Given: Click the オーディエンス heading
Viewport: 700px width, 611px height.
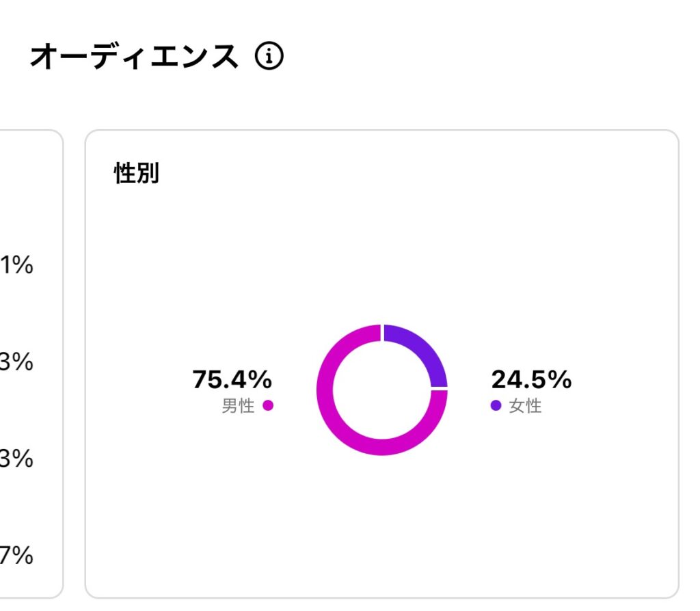Looking at the screenshot, I should click(134, 56).
